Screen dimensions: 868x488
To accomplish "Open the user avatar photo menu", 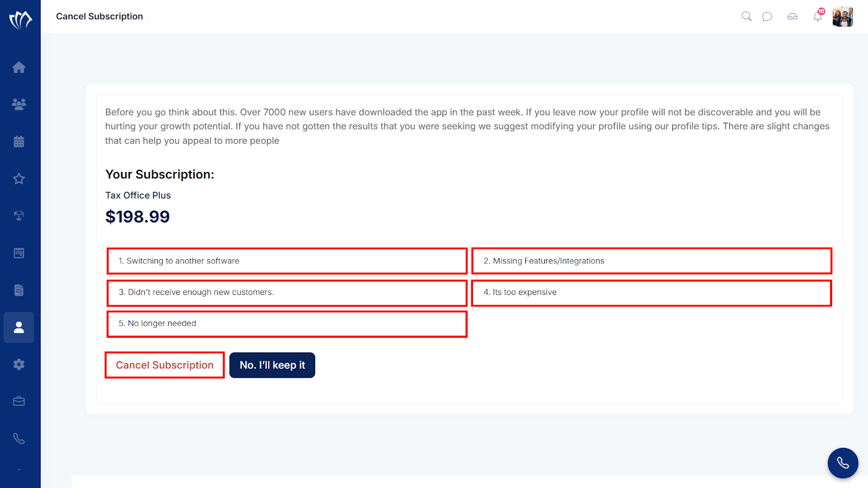I will click(843, 17).
